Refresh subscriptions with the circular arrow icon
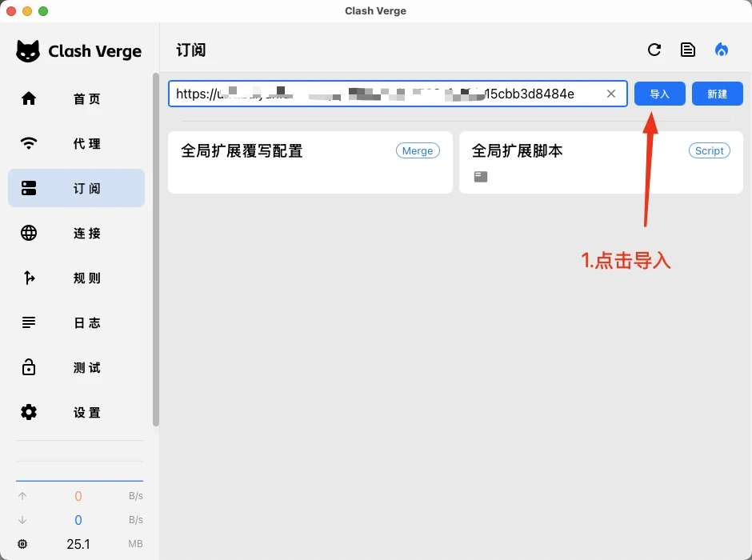This screenshot has width=752, height=560. 654,49
